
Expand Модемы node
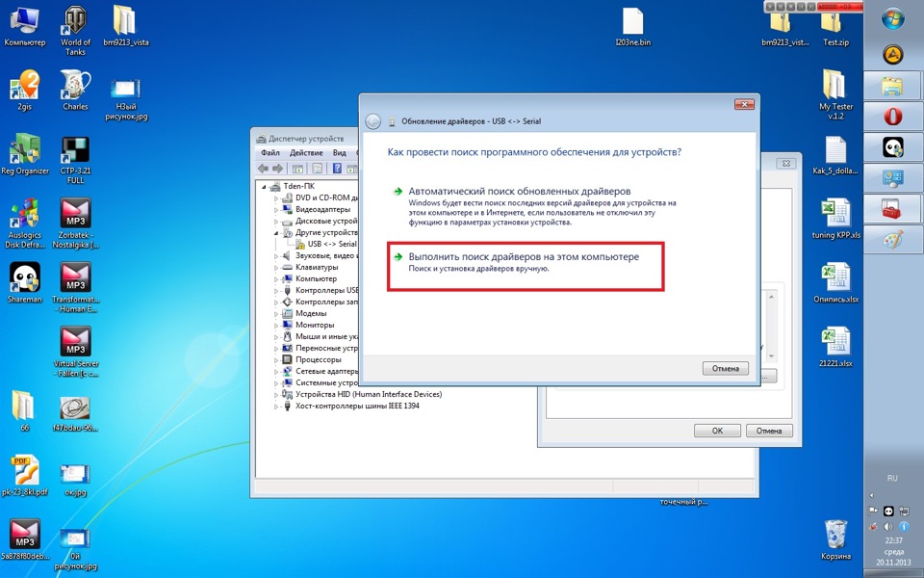[276, 314]
